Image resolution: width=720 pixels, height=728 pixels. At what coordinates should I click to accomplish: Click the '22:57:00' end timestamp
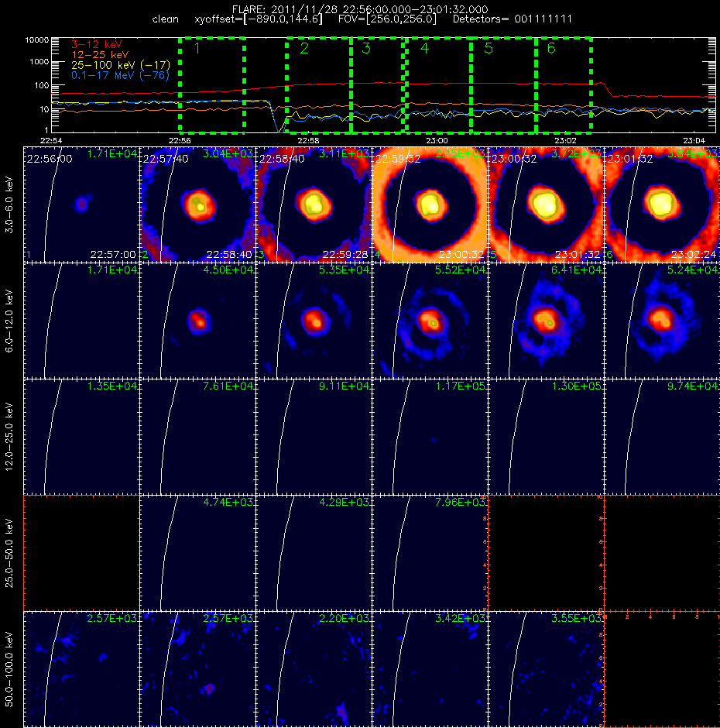pos(113,255)
